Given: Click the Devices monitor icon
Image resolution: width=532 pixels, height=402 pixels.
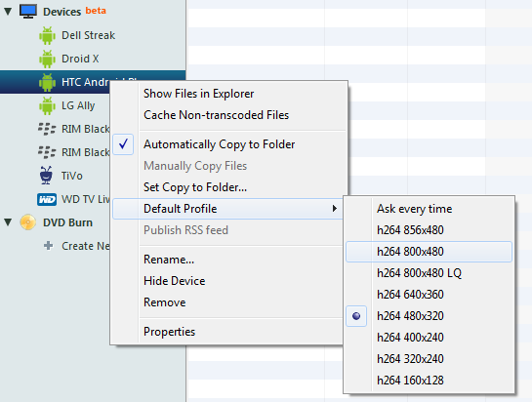Looking at the screenshot, I should click(x=28, y=11).
